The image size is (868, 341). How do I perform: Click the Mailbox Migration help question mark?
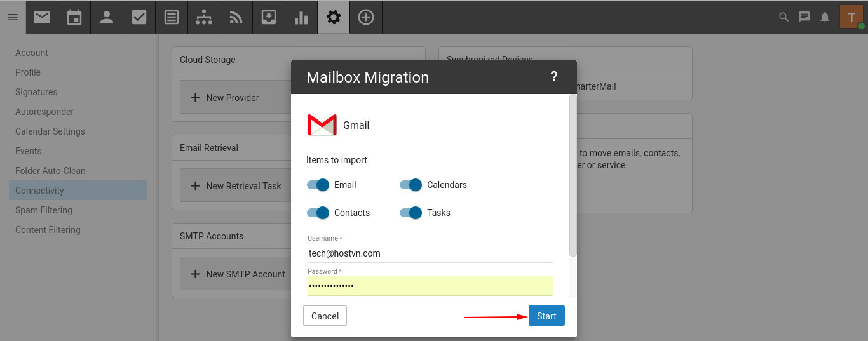(553, 77)
